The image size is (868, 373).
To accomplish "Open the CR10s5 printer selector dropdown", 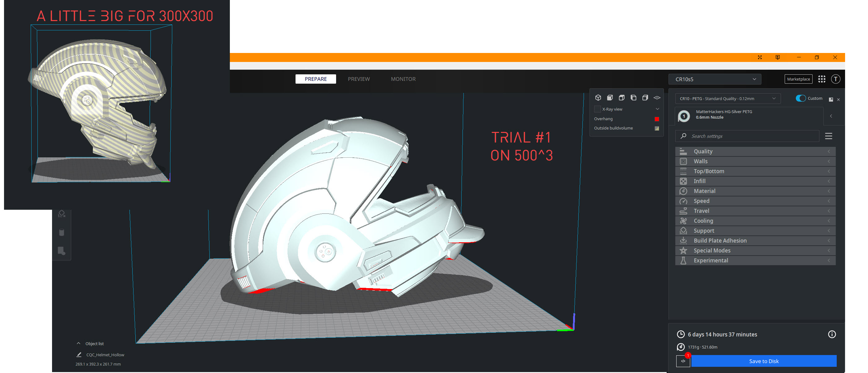I will 715,80.
